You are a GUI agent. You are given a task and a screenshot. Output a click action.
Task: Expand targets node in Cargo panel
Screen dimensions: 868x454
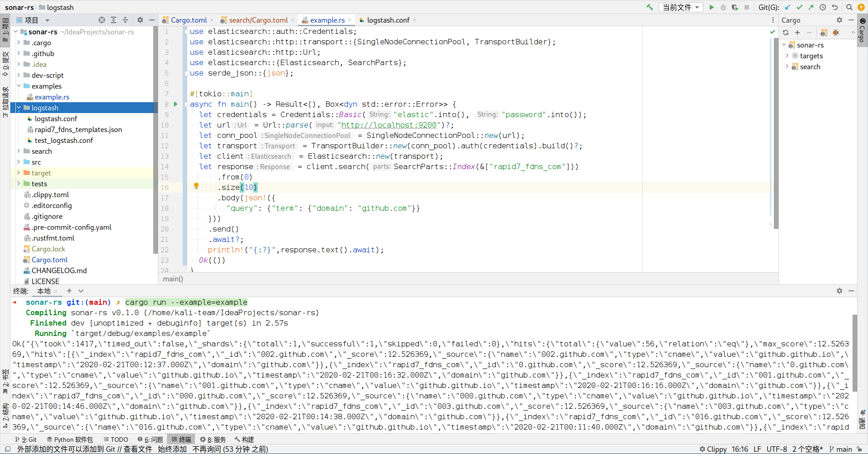point(787,56)
